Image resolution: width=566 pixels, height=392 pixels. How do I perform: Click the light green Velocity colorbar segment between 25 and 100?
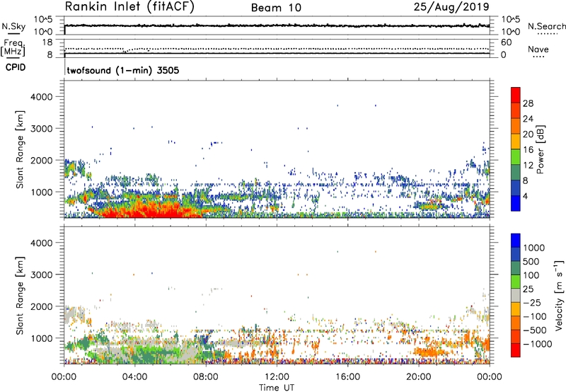(516, 282)
